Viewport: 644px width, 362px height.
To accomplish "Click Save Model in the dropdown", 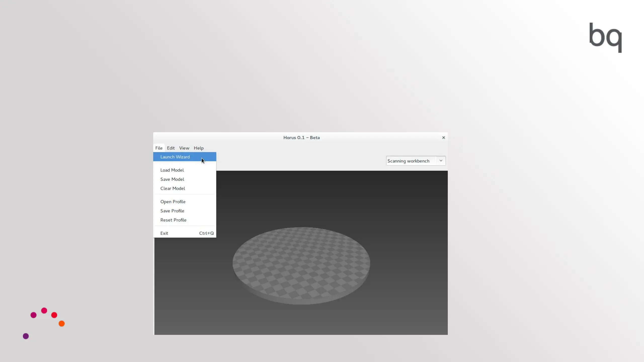I will pyautogui.click(x=172, y=179).
